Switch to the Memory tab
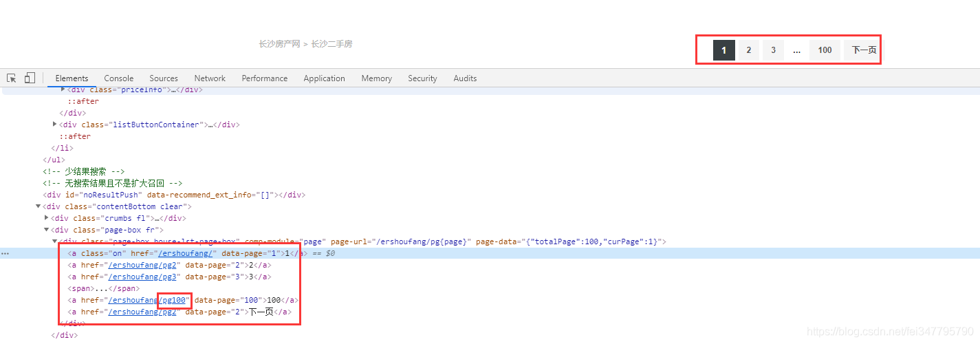 [x=377, y=78]
